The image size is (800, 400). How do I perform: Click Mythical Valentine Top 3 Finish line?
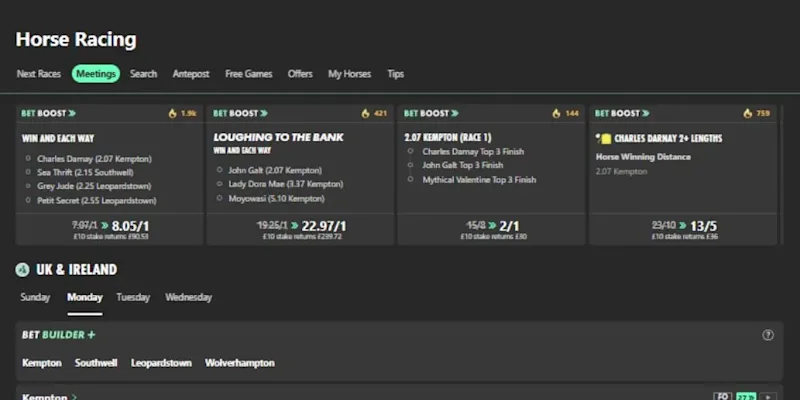tap(479, 180)
